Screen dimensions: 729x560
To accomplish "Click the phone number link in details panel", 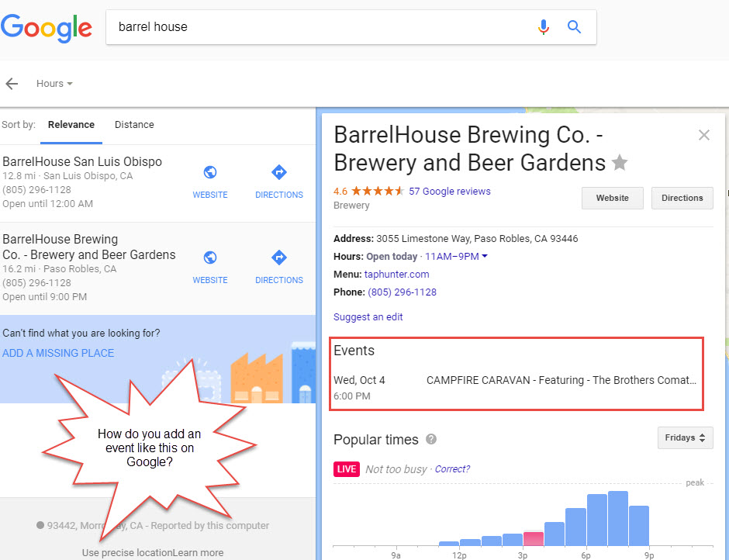I will 403,292.
